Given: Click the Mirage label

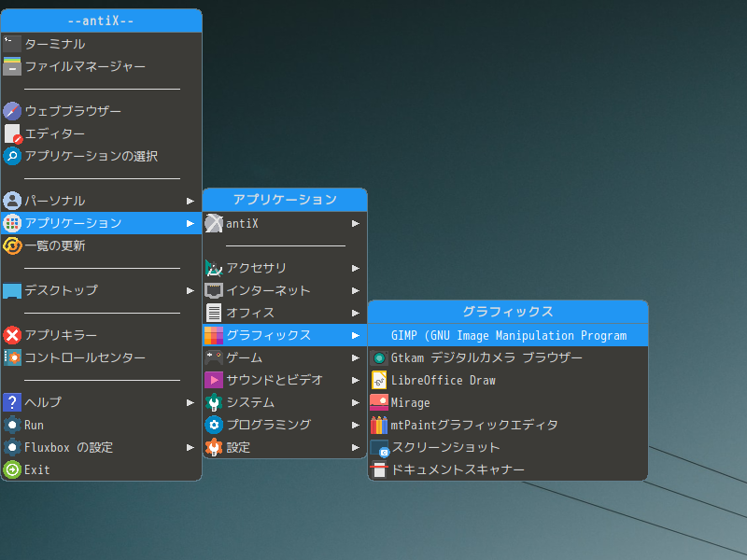Looking at the screenshot, I should [x=410, y=402].
